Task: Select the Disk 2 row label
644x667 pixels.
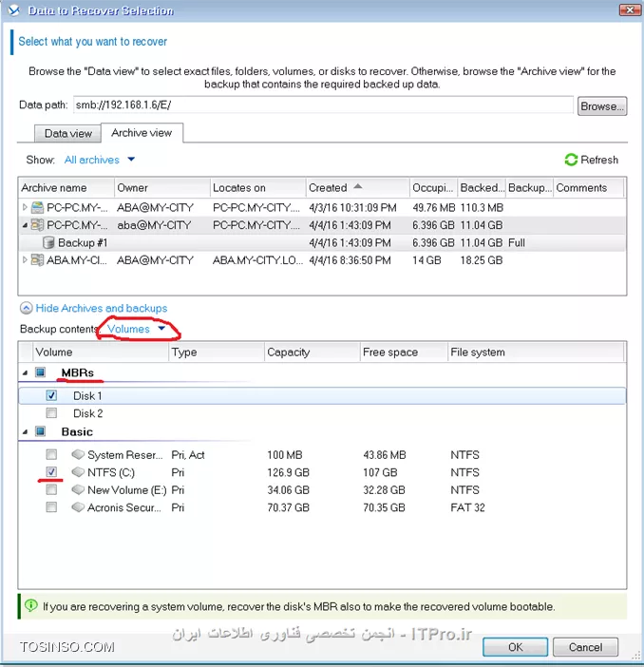Action: tap(88, 413)
